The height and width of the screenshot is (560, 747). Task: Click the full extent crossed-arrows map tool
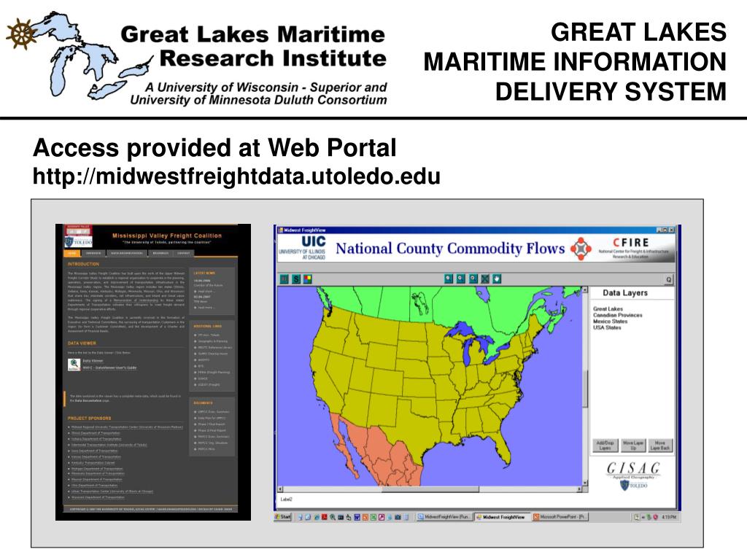pos(485,279)
